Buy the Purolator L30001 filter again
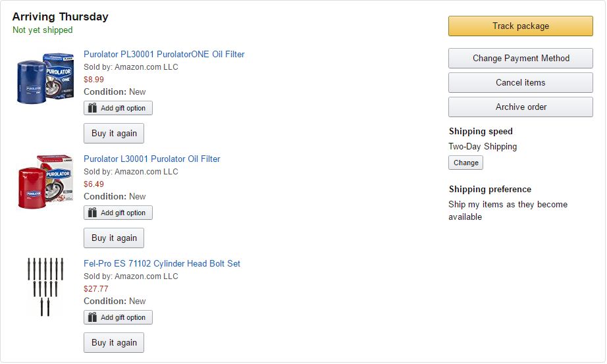 tap(114, 238)
